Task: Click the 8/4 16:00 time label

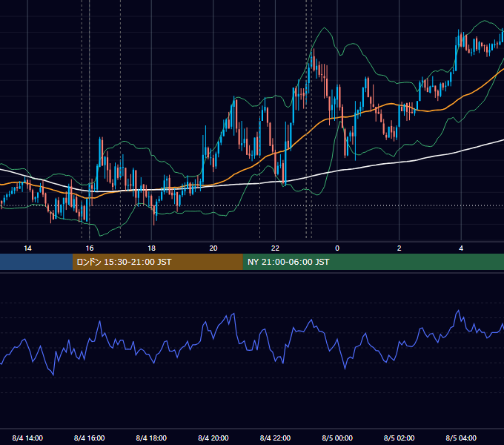Action: 90,438
